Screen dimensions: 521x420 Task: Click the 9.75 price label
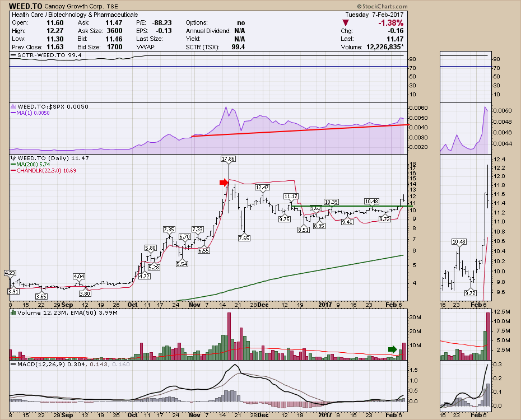tap(285, 219)
